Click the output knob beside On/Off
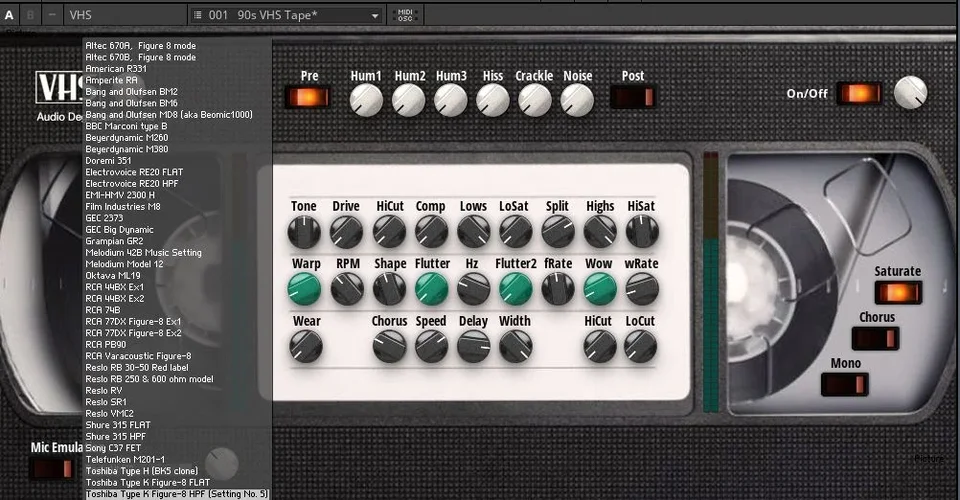Image resolution: width=960 pixels, height=500 pixels. click(910, 92)
